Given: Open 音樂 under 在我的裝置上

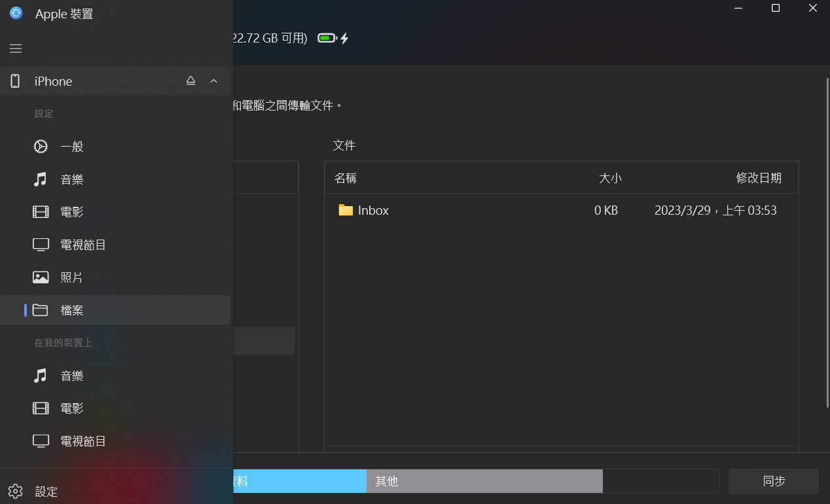Looking at the screenshot, I should [72, 376].
